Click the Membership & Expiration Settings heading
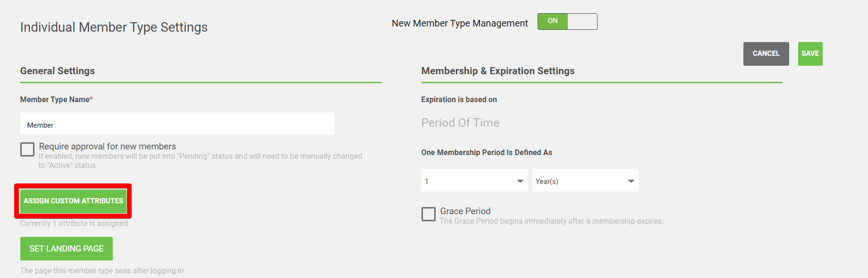The height and width of the screenshot is (278, 868). coord(498,71)
